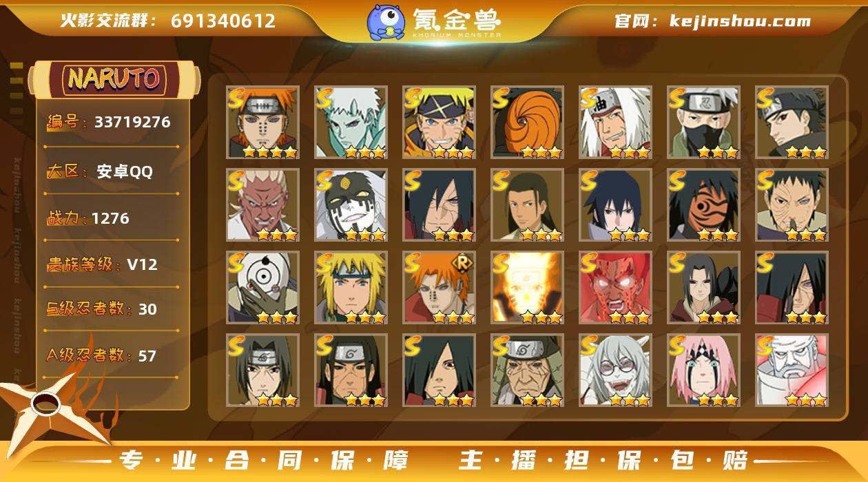This screenshot has width=868, height=482.
Task: Select the blond Naruto with black headband
Action: pos(439,123)
